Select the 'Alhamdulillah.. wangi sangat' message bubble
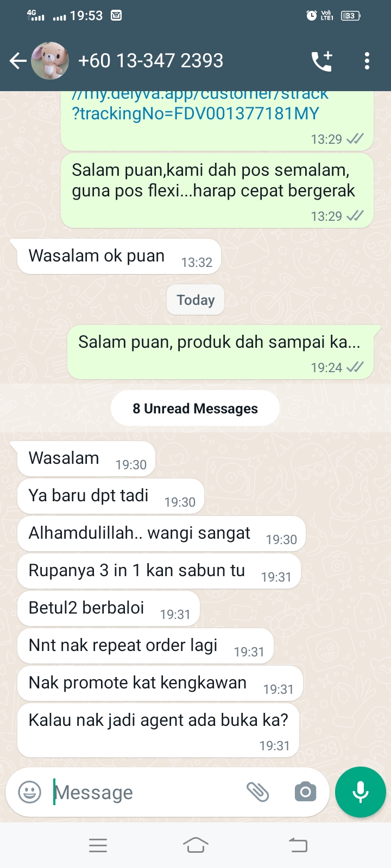The width and height of the screenshot is (391, 868). pos(161,533)
